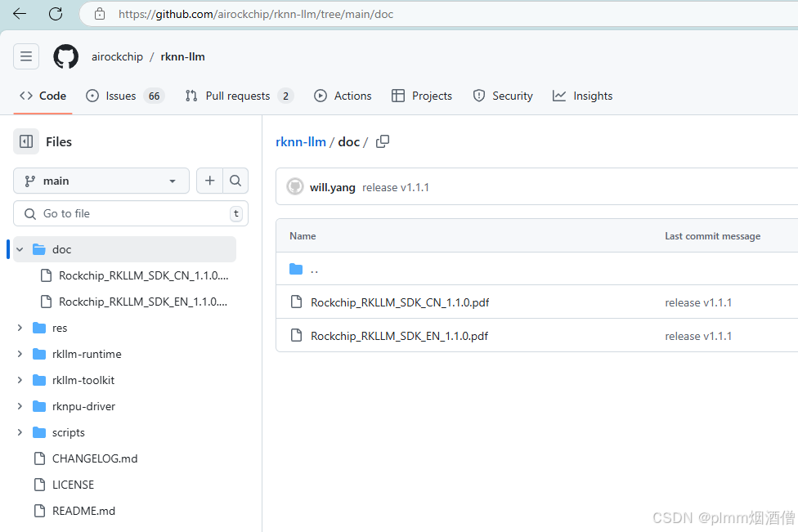Screen dimensions: 798x532
Task: Open README.md in file tree
Action: click(x=83, y=511)
